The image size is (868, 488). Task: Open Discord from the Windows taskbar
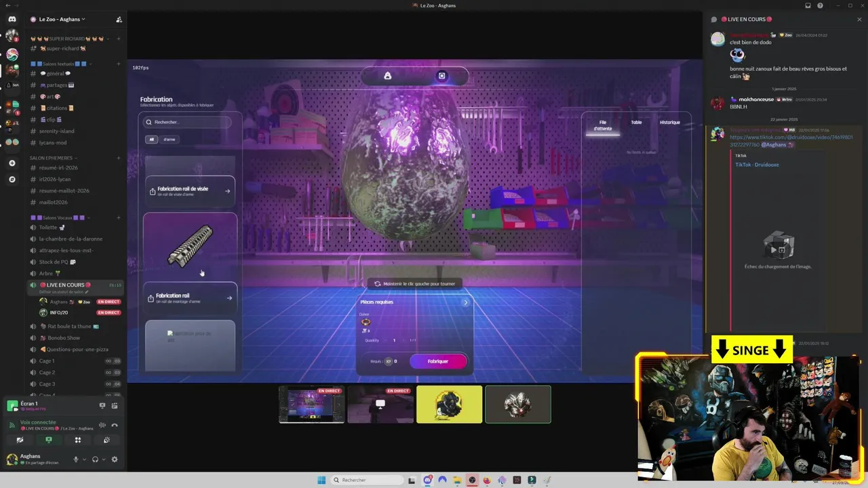coord(427,480)
